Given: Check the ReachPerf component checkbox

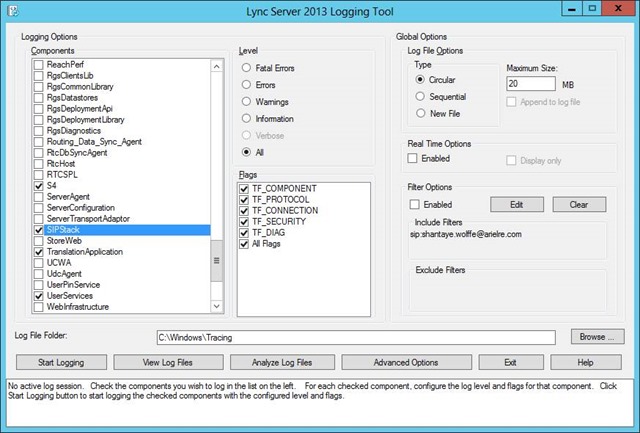Looking at the screenshot, I should coord(39,64).
